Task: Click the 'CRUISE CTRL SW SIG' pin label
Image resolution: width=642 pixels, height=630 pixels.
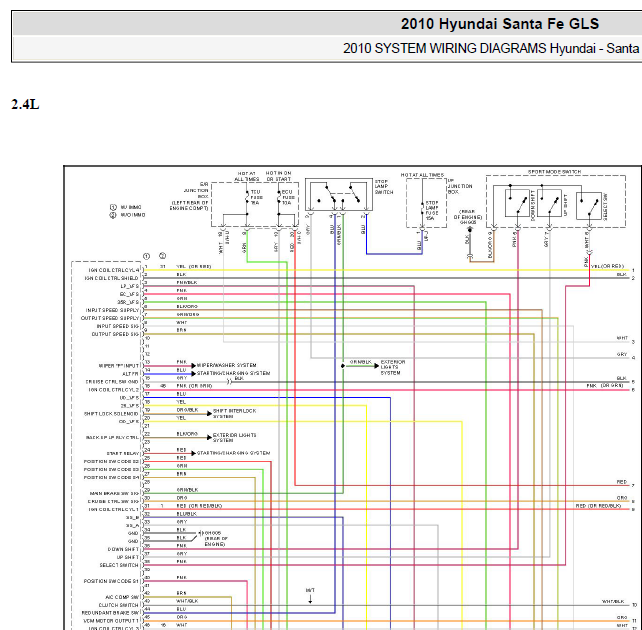Action: tap(113, 501)
